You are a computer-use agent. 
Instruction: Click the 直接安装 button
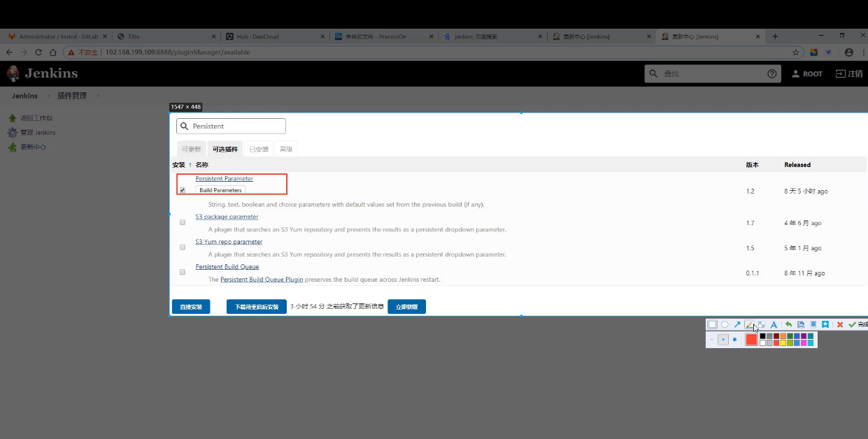(191, 307)
